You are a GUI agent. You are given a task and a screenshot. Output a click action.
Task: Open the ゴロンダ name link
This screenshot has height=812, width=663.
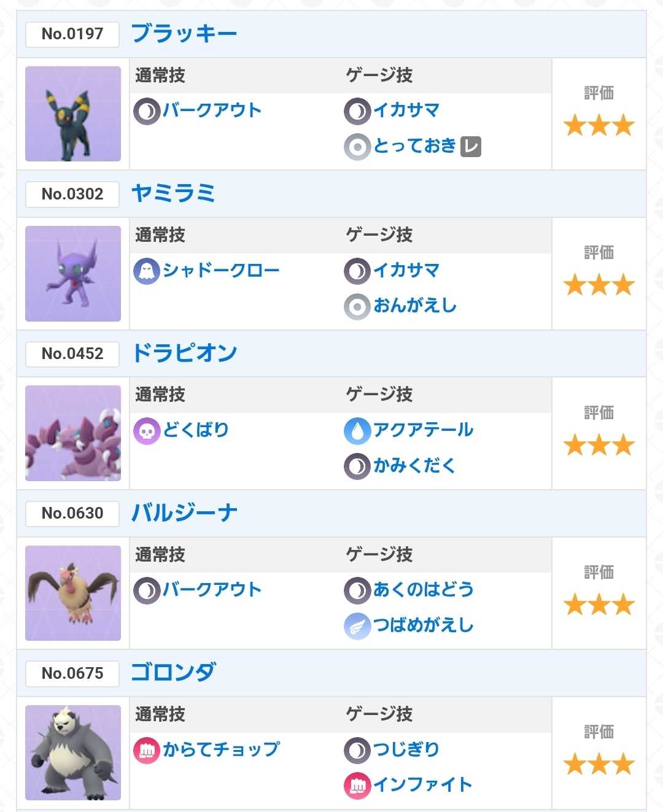coord(173,672)
